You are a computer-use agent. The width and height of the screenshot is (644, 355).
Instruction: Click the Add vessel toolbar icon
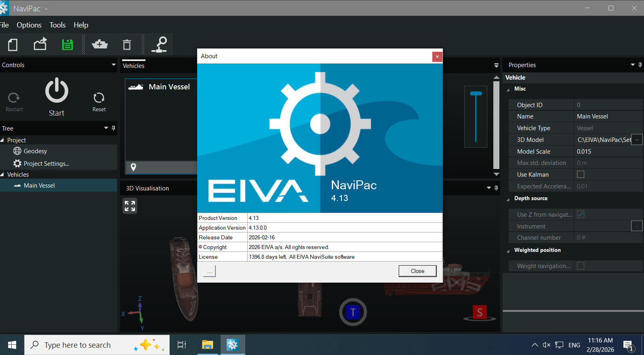coord(99,44)
